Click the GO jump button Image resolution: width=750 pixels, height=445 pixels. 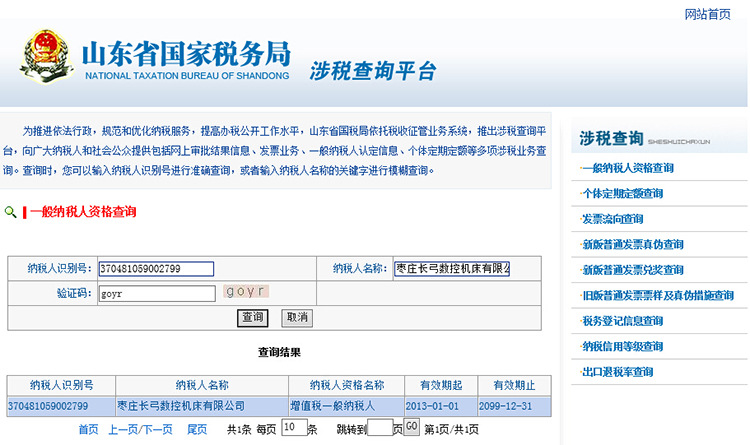[x=411, y=426]
